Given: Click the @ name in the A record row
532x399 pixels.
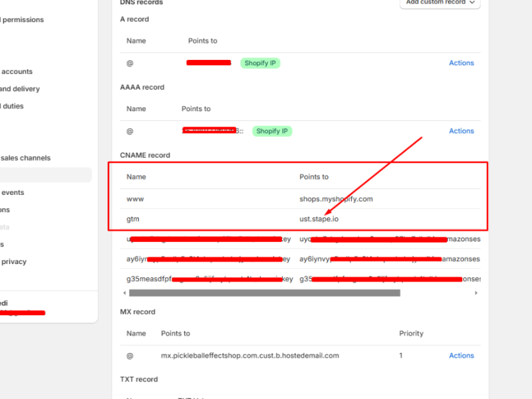Looking at the screenshot, I should click(x=130, y=63).
